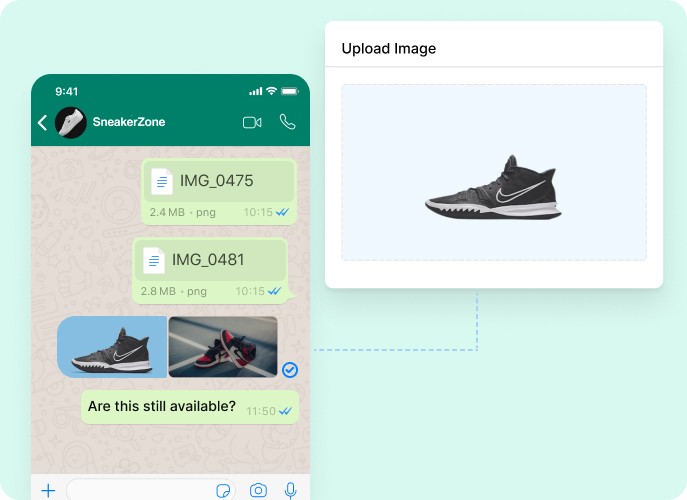Image resolution: width=687 pixels, height=500 pixels.
Task: Open the IMG_0481 document icon
Action: point(154,260)
